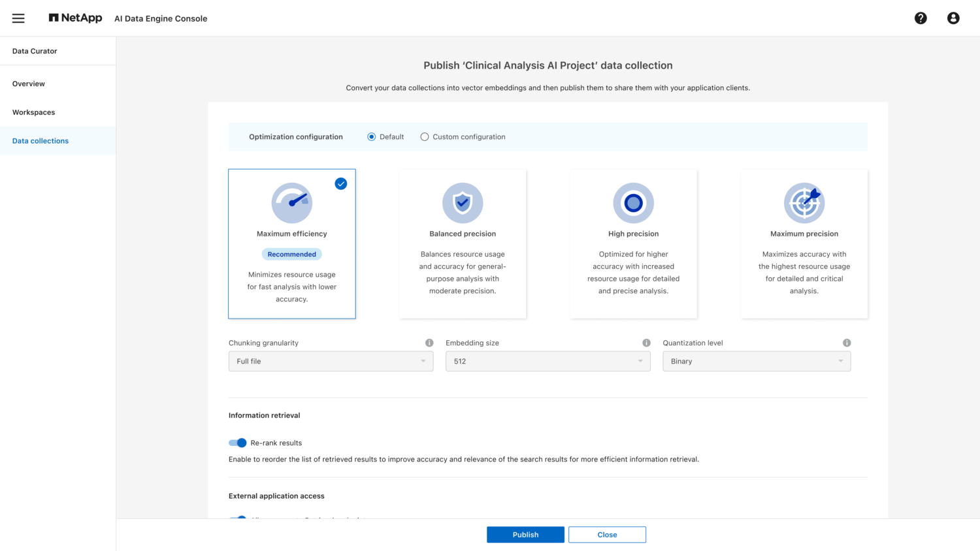Screen dimensions: 980x551
Task: Go to the Workspaces sidebar item
Action: click(34, 112)
